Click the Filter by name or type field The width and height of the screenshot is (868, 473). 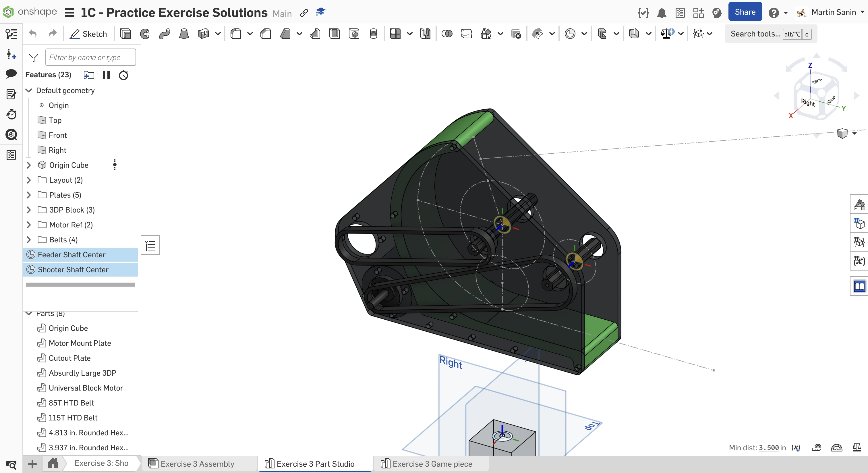click(91, 57)
